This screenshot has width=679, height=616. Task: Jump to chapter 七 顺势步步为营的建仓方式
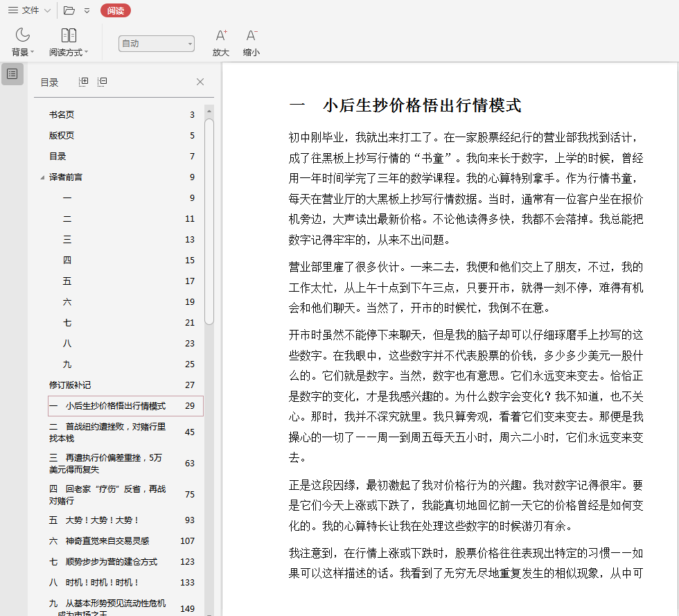[103, 562]
